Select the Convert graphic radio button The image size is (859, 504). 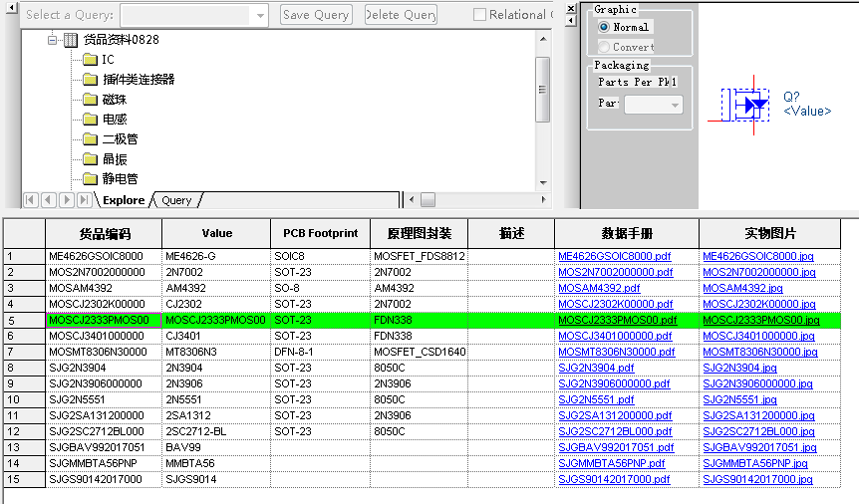(x=604, y=47)
